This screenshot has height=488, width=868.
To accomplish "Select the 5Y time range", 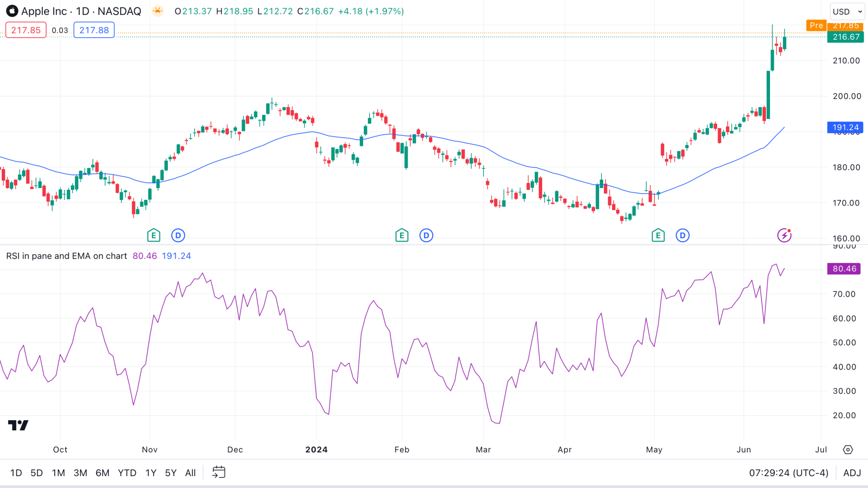I will click(x=170, y=473).
